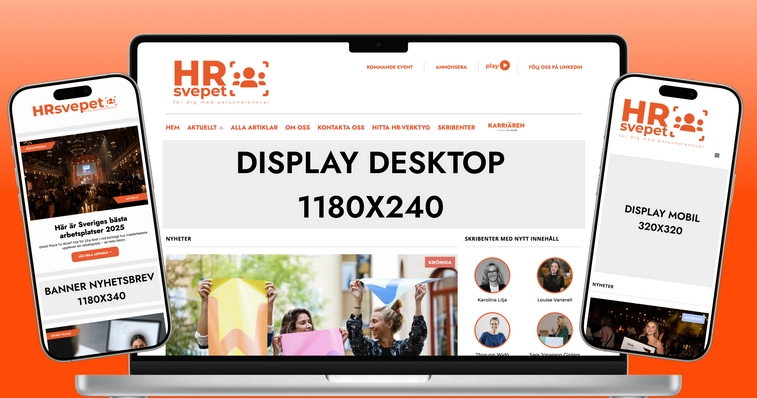Open the HEM menu item

click(x=172, y=128)
